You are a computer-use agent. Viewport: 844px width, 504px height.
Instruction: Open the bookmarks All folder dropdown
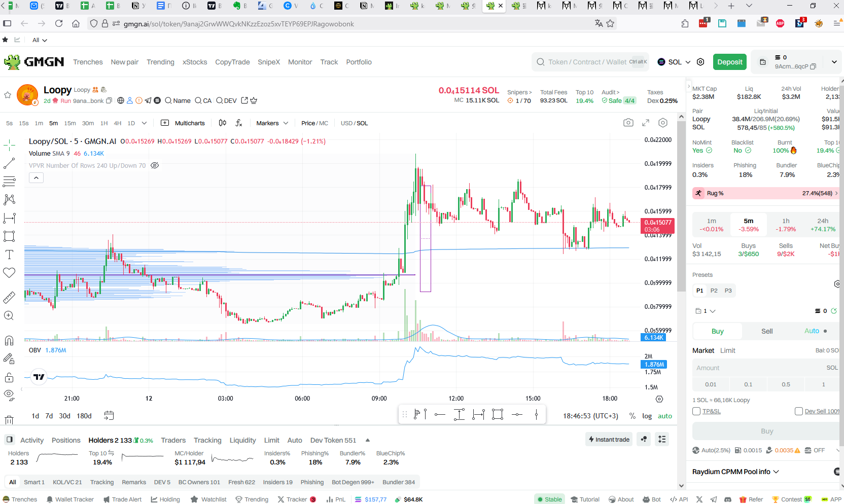[40, 40]
